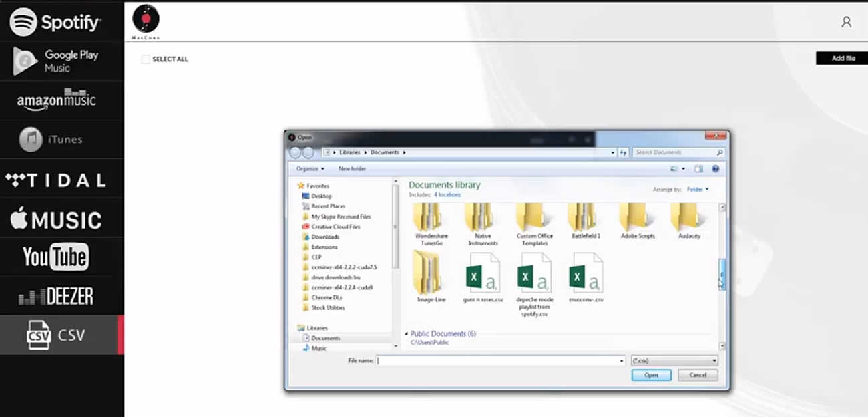The width and height of the screenshot is (868, 417).
Task: Change your view with the view icon
Action: click(674, 169)
